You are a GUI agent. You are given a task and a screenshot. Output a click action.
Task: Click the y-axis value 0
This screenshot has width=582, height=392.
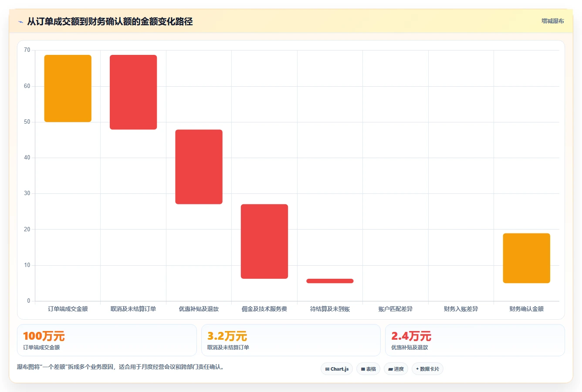tap(29, 301)
